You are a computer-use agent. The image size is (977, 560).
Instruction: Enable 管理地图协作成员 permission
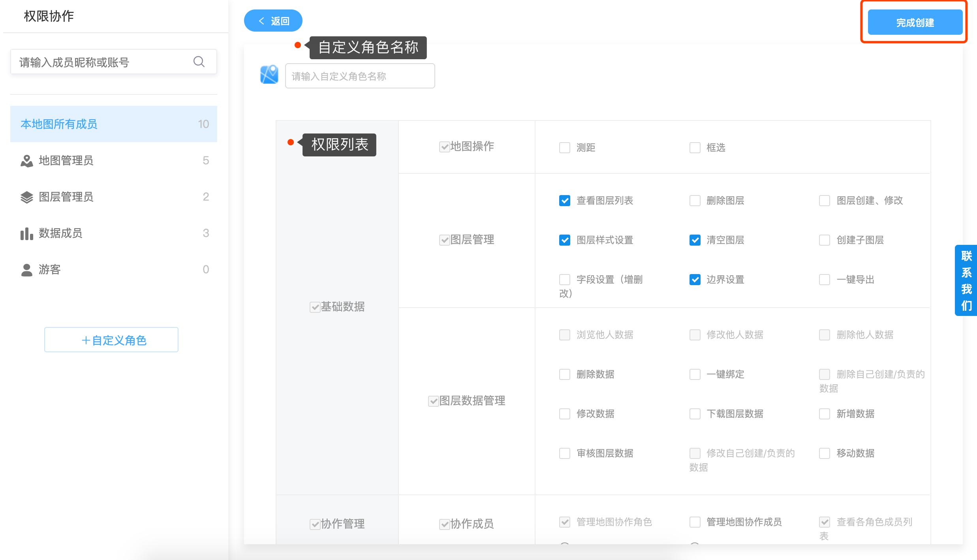[695, 522]
